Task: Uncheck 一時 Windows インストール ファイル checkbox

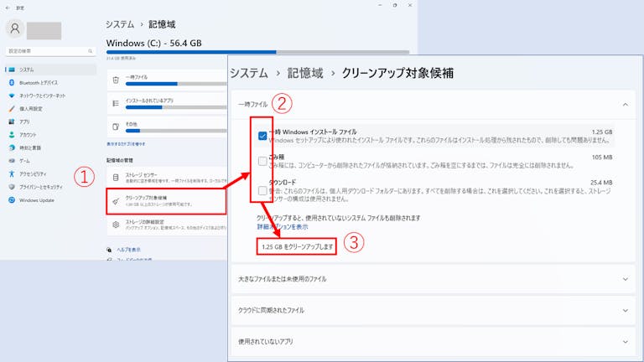Action: 262,136
